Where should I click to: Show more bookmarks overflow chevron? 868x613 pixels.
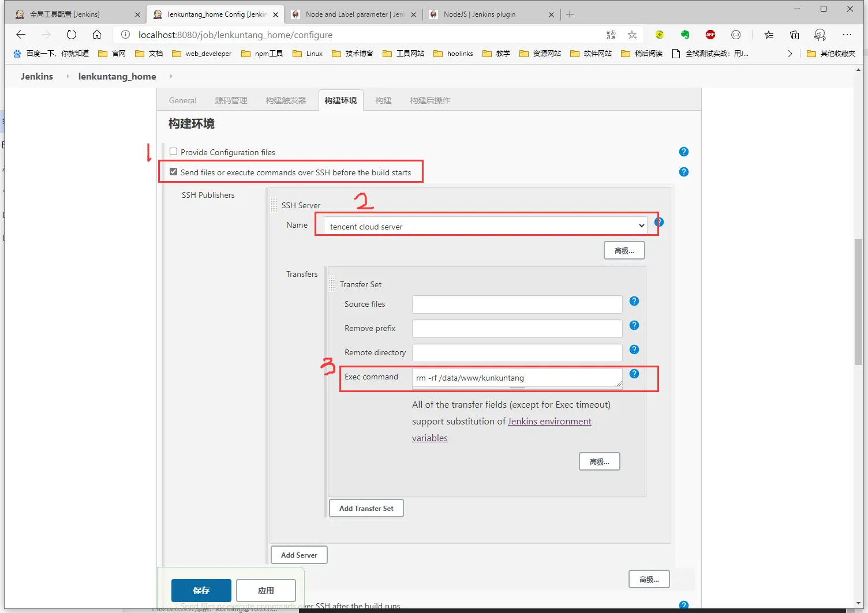click(790, 54)
